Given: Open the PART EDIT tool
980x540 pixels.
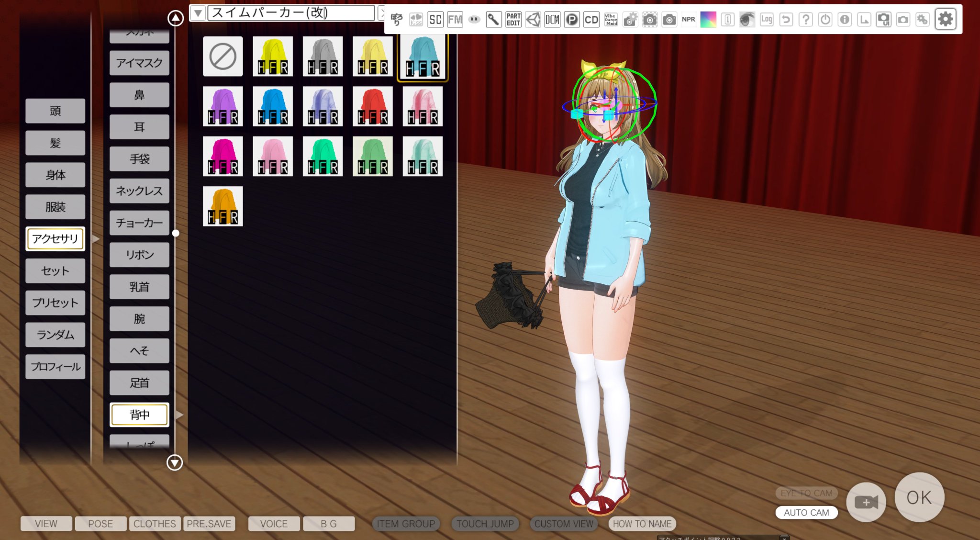Looking at the screenshot, I should click(x=513, y=19).
